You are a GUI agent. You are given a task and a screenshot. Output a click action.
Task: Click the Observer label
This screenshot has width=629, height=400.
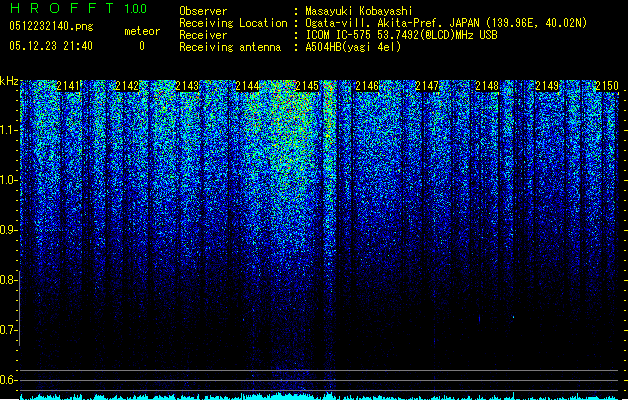click(203, 11)
